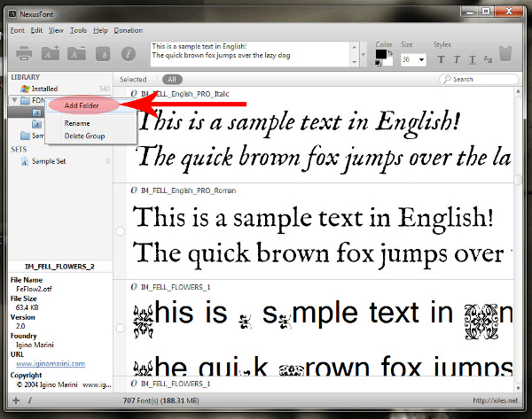Collapse the FON folder group triangle

[14, 100]
